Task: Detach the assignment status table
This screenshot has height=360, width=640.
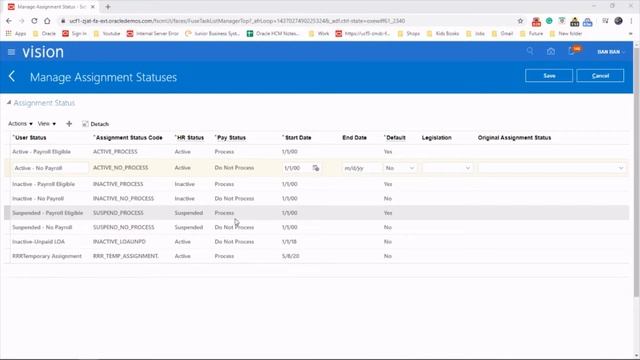Action: click(x=96, y=124)
